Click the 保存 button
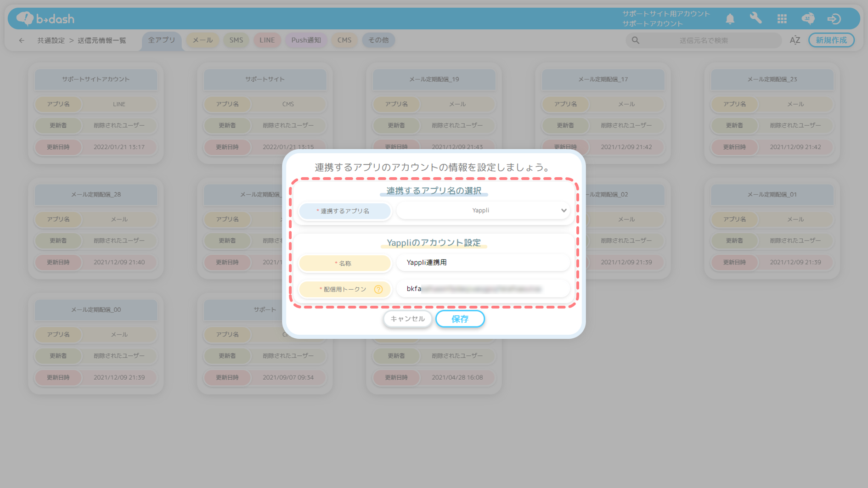Image resolution: width=868 pixels, height=488 pixels. [x=460, y=319]
